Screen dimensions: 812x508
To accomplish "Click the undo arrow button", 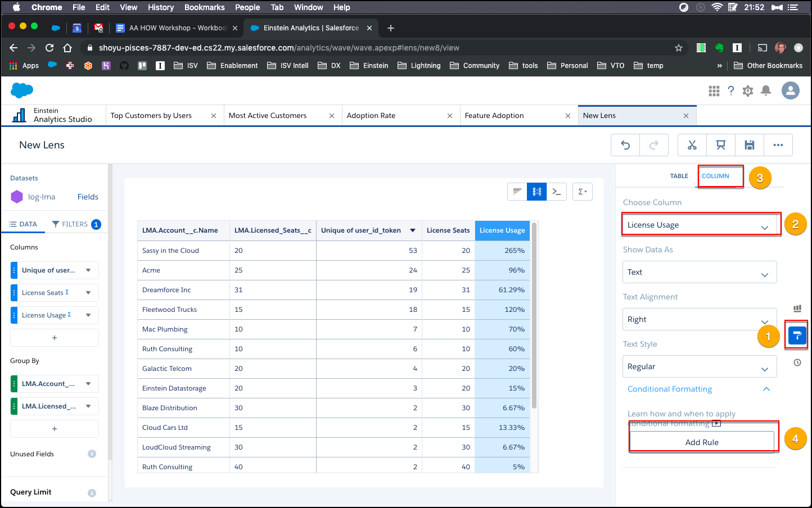I will 625,145.
